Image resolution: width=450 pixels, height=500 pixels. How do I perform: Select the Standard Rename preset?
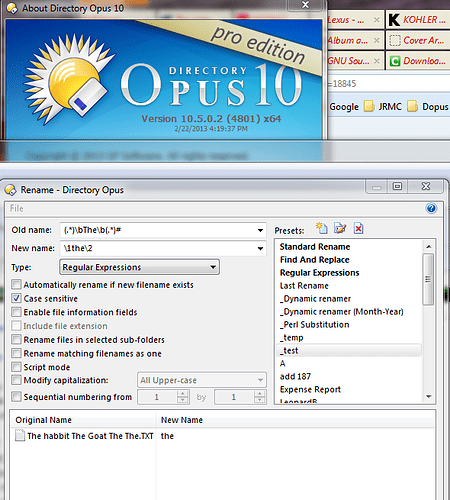315,247
